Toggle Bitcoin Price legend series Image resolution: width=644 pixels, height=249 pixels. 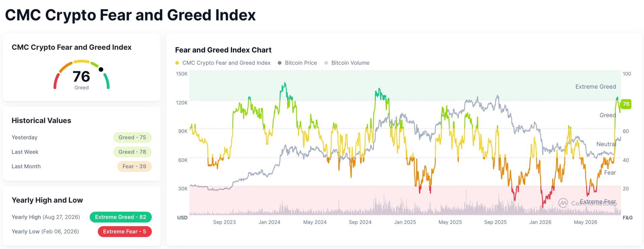coord(298,63)
